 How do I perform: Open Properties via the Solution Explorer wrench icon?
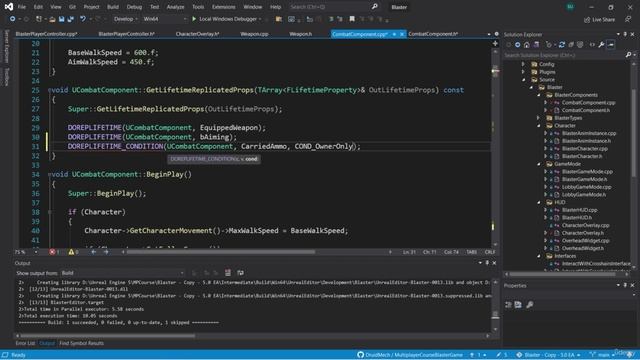tap(601, 45)
